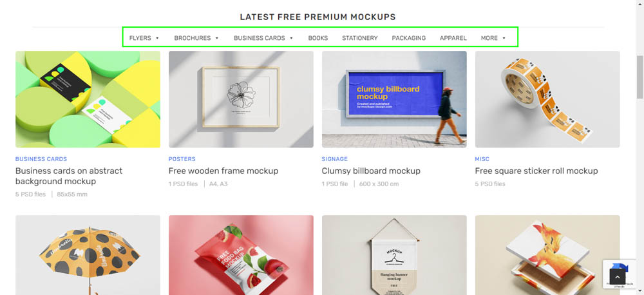Select the Apparel menu item
Image resolution: width=644 pixels, height=295 pixels.
point(453,38)
